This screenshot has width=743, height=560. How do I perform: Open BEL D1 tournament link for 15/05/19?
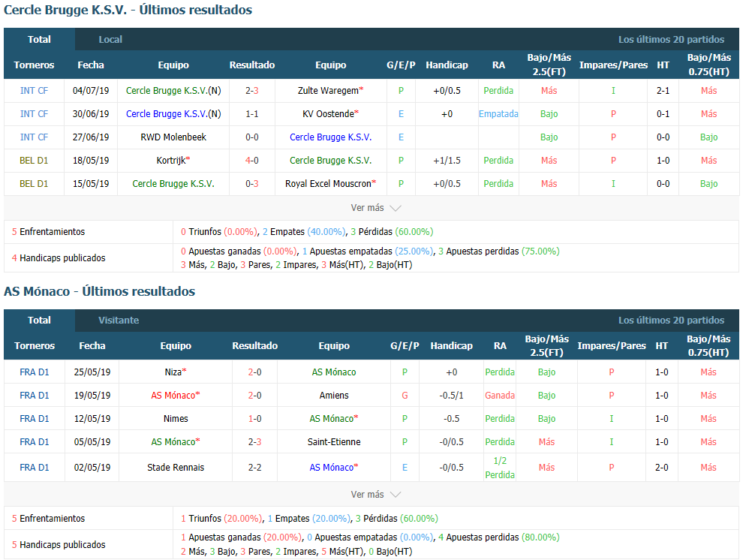(34, 183)
